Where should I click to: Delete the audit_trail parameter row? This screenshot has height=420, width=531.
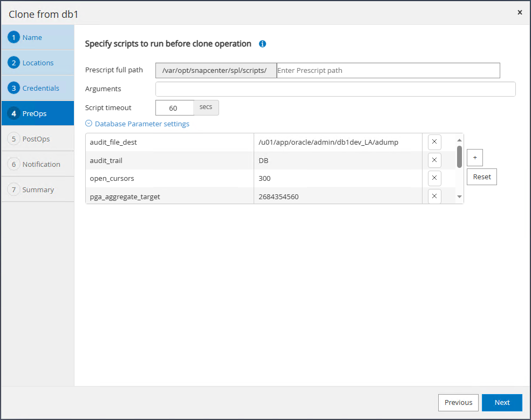(434, 160)
